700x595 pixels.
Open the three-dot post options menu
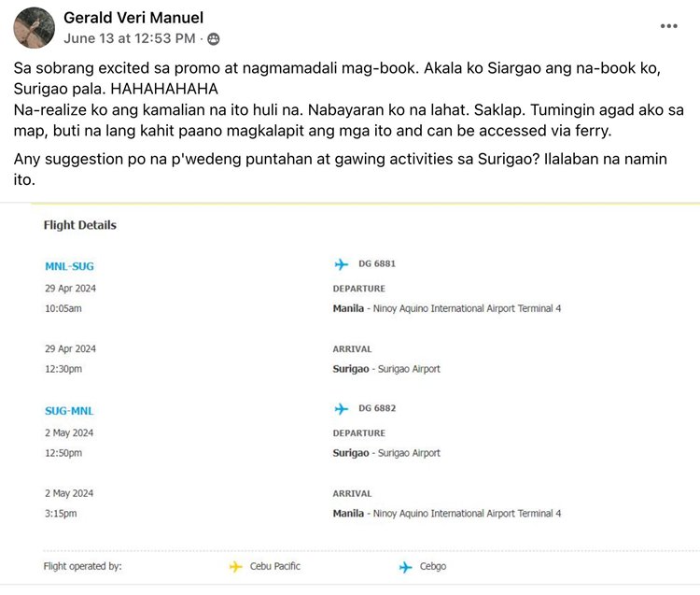(669, 26)
